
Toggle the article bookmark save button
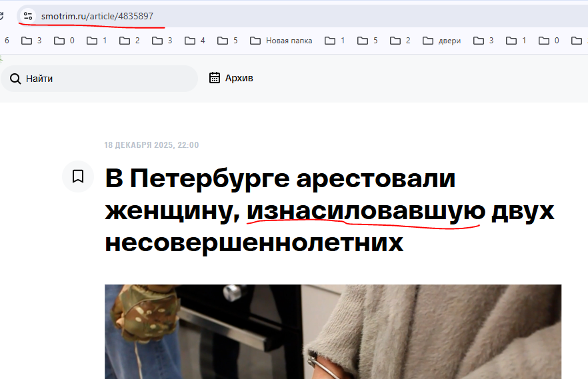(x=78, y=177)
